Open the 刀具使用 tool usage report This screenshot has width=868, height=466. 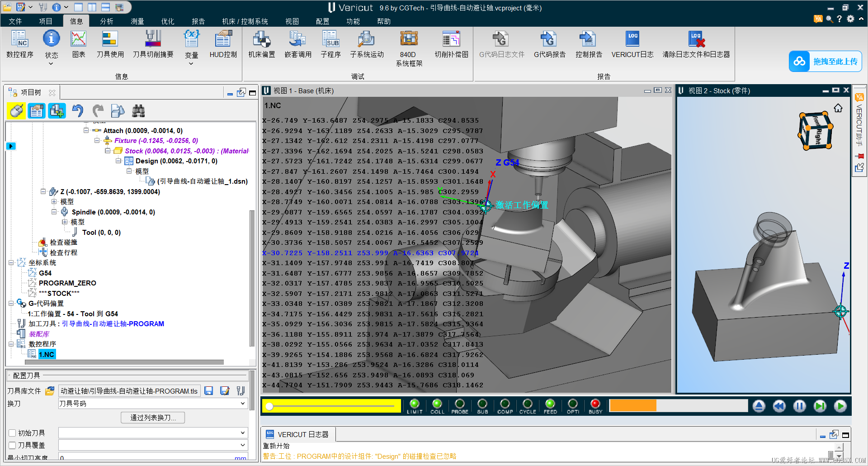coord(110,44)
